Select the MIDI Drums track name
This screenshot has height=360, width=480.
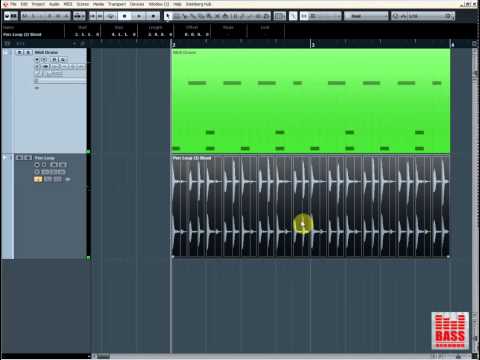46,52
